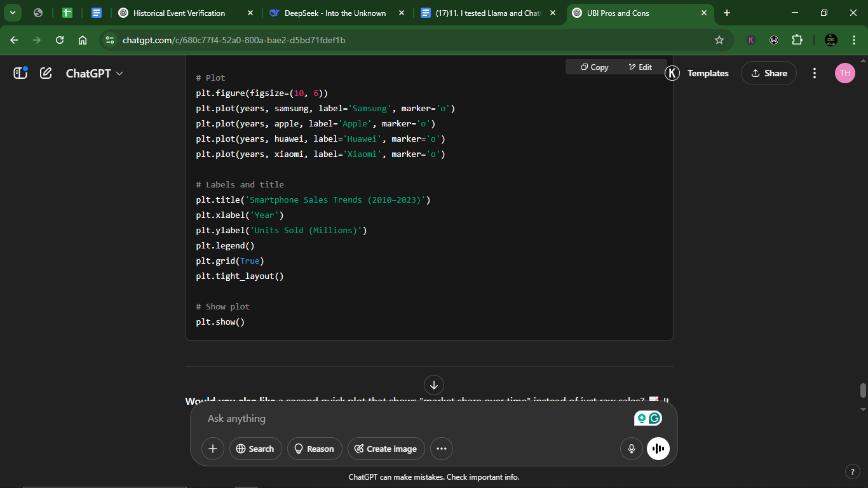This screenshot has height=488, width=868.
Task: Close the DeepSeek tab
Action: tap(401, 13)
